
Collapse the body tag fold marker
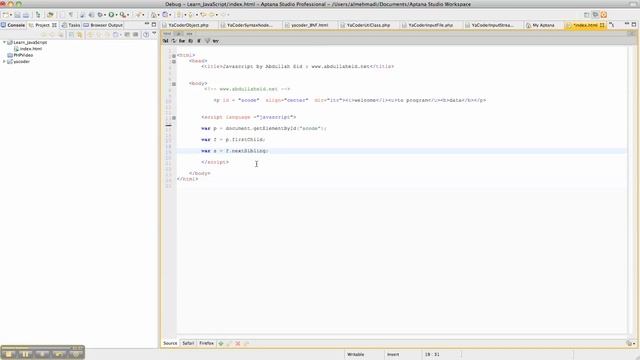[174, 84]
